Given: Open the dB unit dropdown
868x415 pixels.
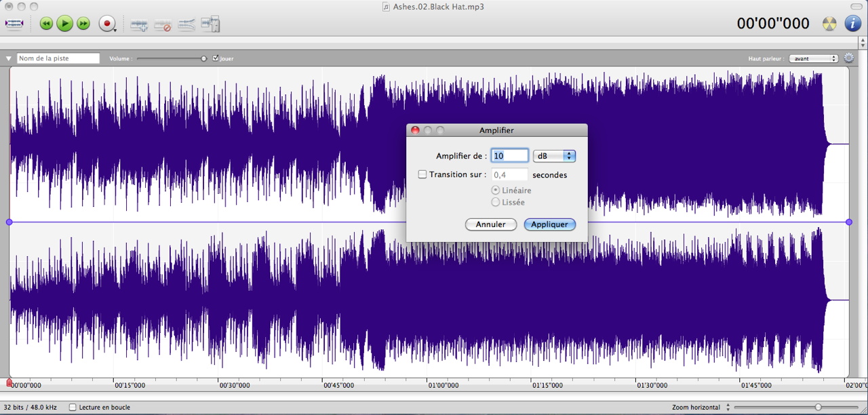Looking at the screenshot, I should pos(554,156).
